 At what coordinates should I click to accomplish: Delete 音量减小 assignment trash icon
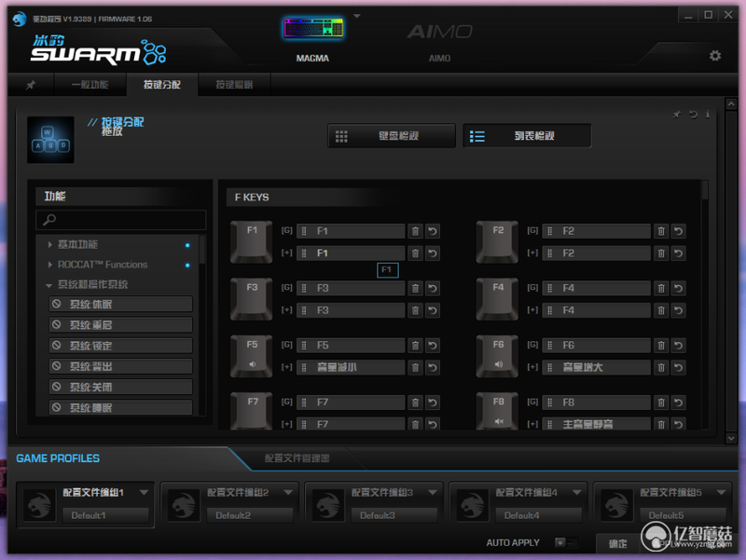[415, 367]
